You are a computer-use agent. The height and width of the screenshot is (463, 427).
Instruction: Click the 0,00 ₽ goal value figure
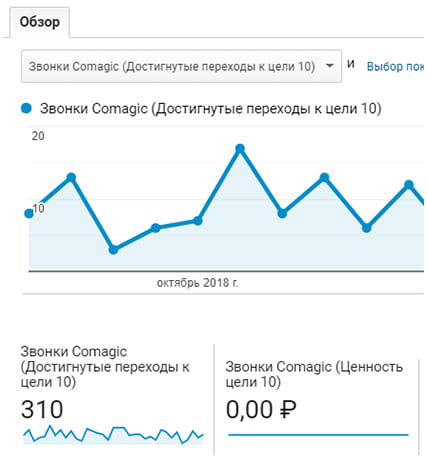click(x=261, y=410)
